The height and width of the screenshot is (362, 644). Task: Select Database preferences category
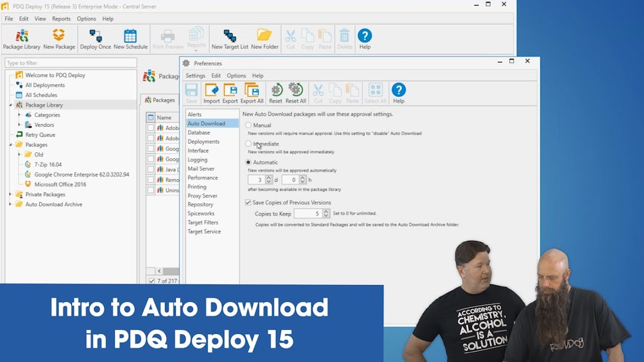(x=199, y=133)
